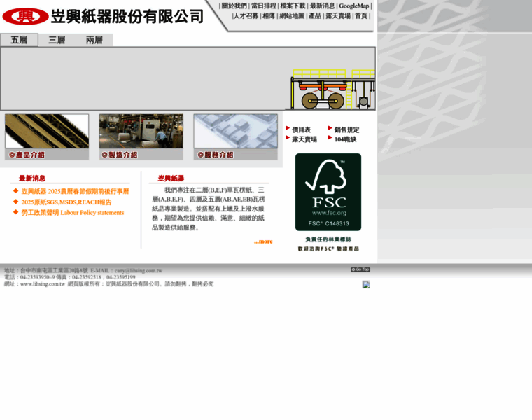532x420 pixels.
Task: Click the footer email address
Action: coord(139,271)
